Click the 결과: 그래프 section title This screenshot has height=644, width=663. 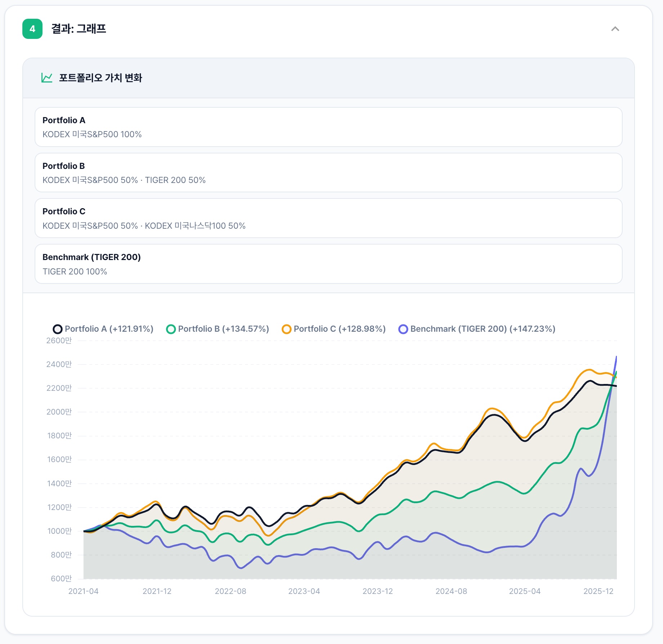(x=79, y=29)
